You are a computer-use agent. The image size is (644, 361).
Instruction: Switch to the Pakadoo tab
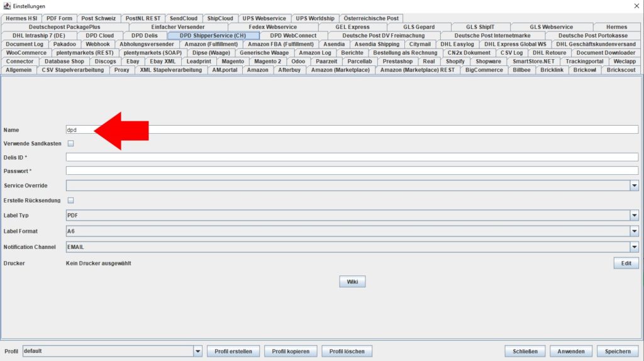click(65, 45)
